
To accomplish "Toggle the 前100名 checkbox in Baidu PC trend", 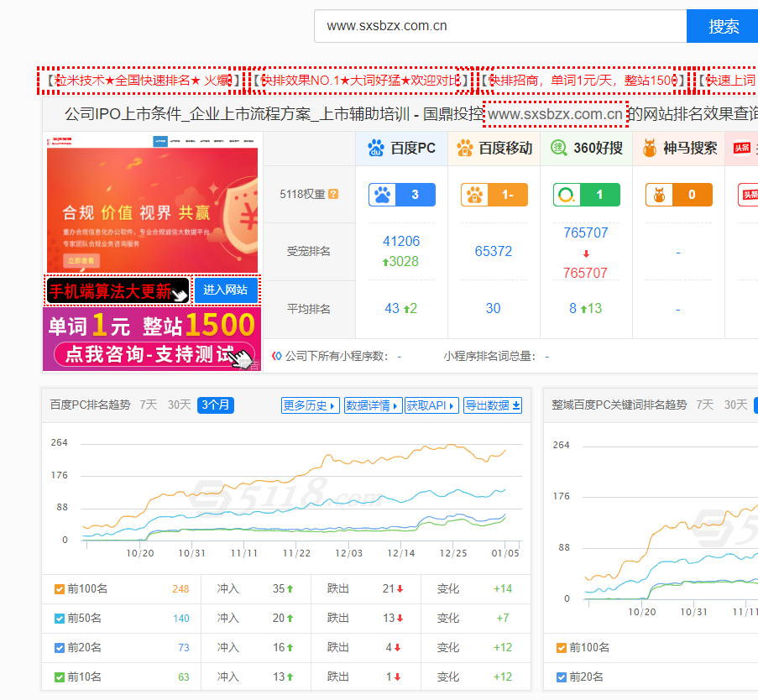I will point(60,589).
